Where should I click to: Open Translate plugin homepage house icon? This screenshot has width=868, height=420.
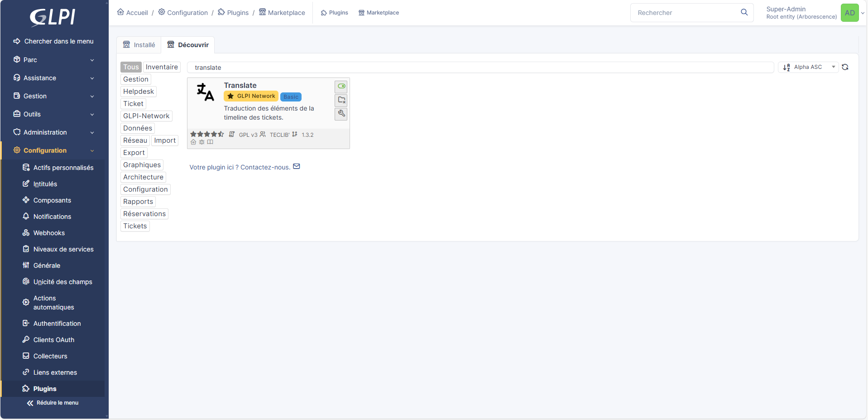click(193, 142)
